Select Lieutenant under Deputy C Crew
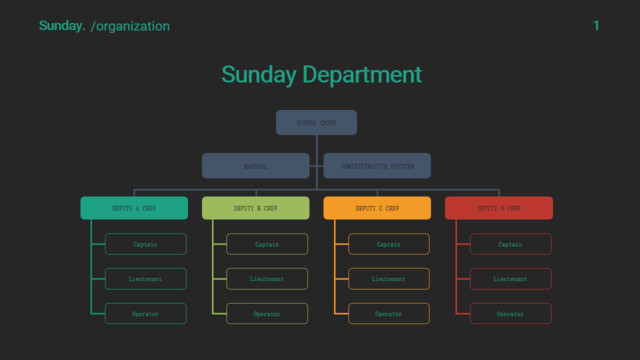The width and height of the screenshot is (640, 360). (x=389, y=279)
